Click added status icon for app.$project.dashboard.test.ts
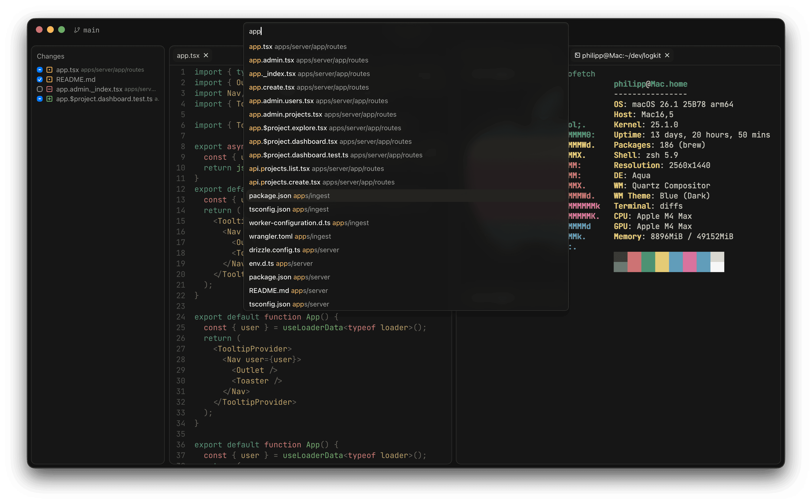Screen dimensions: 812x504 (x=49, y=99)
